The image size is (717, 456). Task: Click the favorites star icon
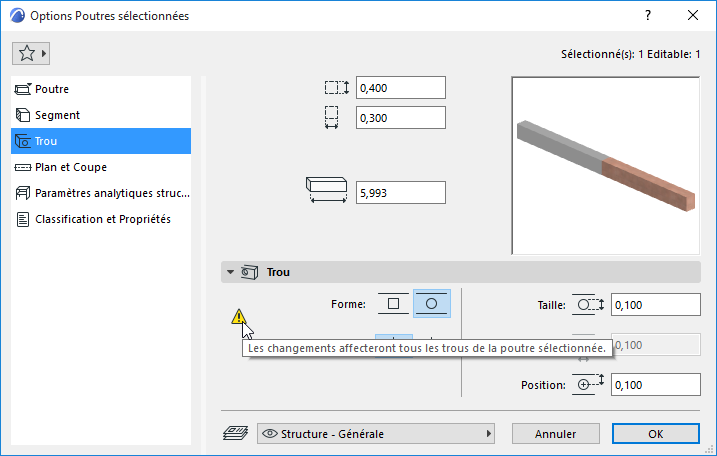point(27,53)
